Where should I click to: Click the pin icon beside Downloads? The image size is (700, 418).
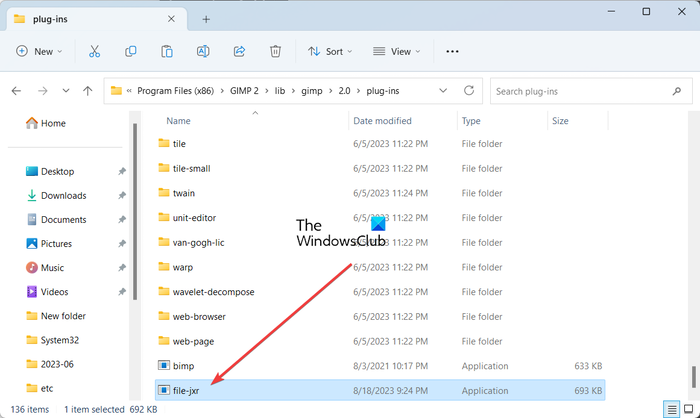pos(121,196)
